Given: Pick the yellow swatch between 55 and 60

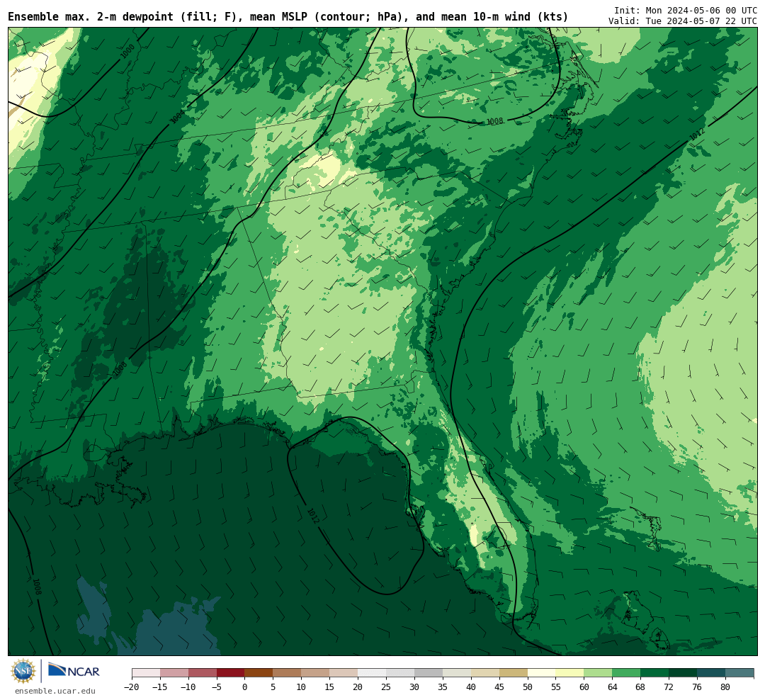Looking at the screenshot, I should [570, 673].
